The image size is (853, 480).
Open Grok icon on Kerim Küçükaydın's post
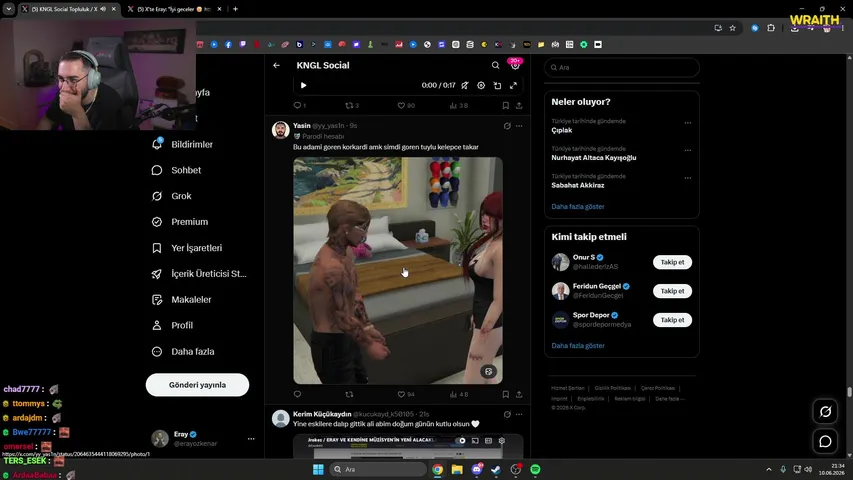coord(507,414)
